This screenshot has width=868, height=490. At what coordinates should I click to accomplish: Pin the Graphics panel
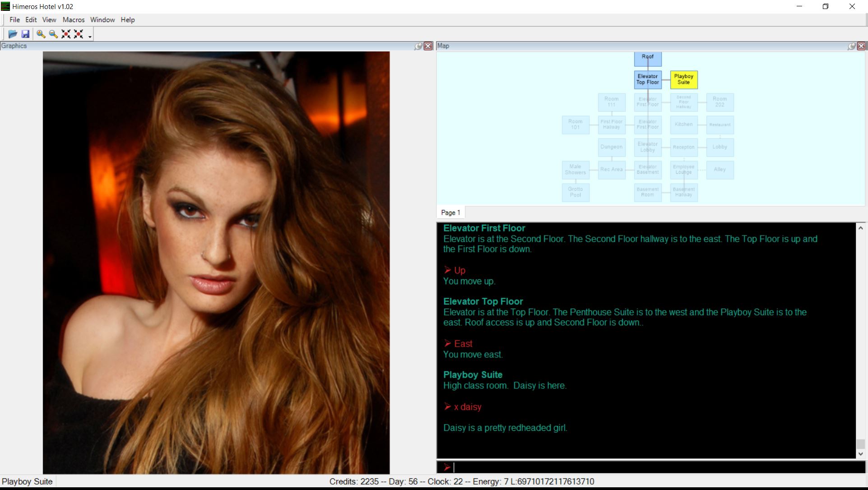(x=418, y=46)
